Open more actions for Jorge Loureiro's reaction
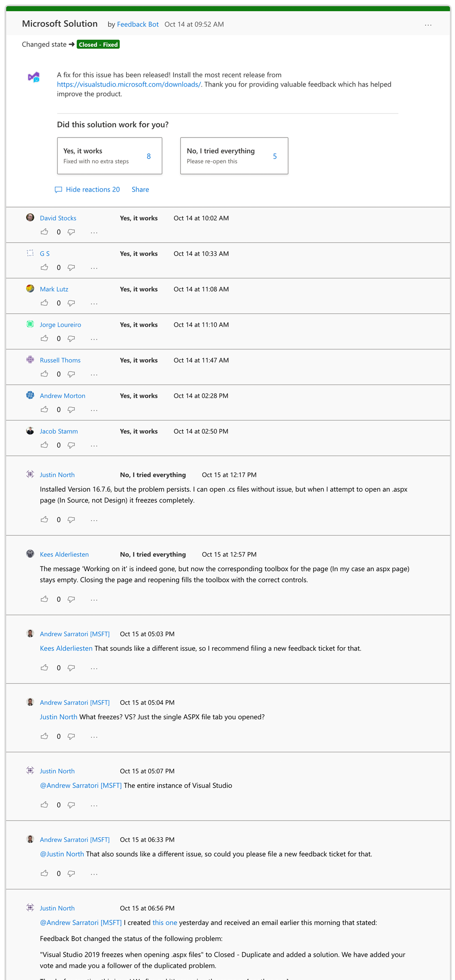 (94, 339)
